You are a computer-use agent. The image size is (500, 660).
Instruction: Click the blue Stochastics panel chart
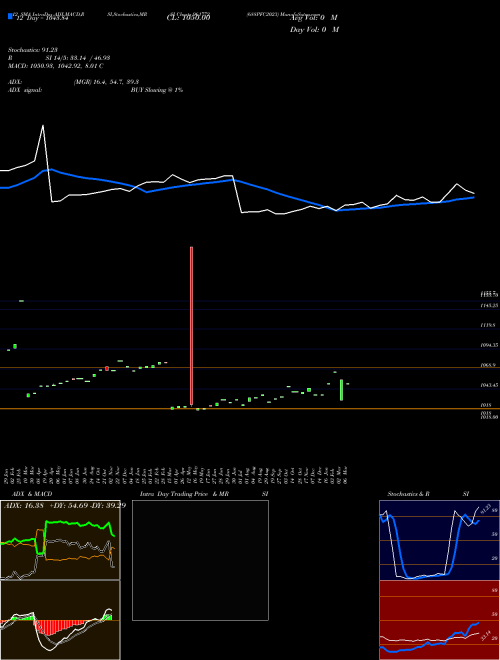[439, 540]
